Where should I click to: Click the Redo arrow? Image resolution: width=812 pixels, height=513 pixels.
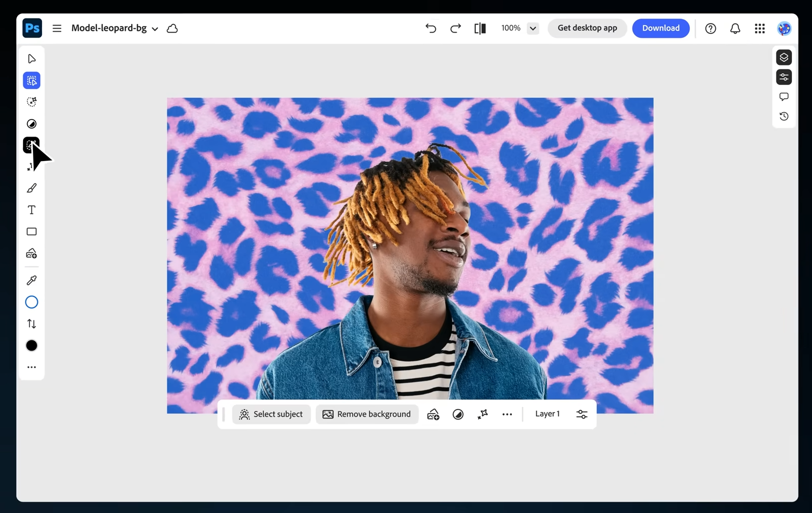[x=455, y=28]
